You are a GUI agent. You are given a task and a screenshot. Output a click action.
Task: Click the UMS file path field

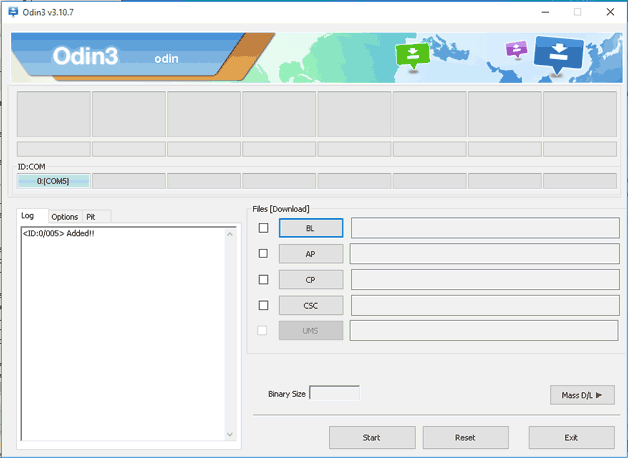click(x=484, y=331)
